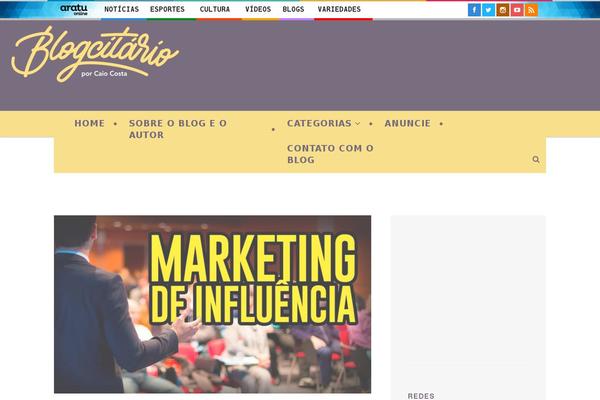Click the search magnifier icon
The height and width of the screenshot is (400, 600).
coord(536,159)
